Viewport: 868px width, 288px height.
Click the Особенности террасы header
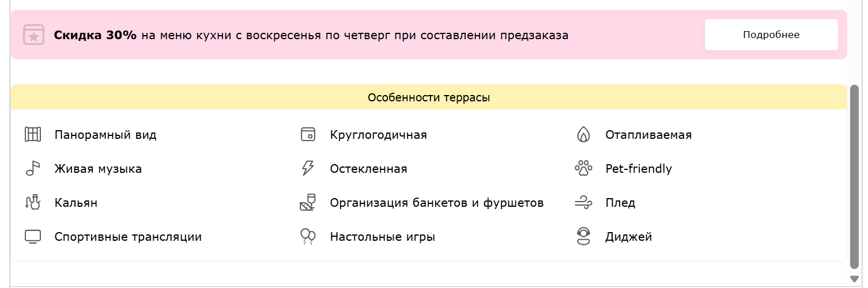pyautogui.click(x=429, y=97)
